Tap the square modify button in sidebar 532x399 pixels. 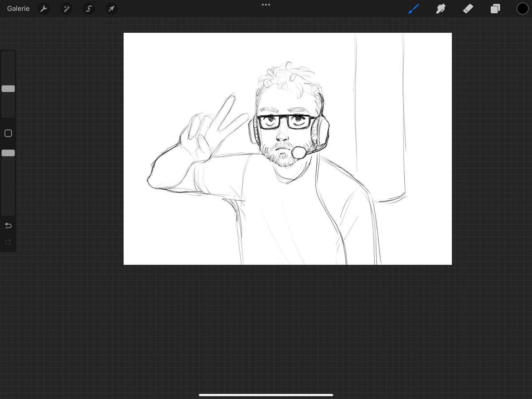pos(8,133)
